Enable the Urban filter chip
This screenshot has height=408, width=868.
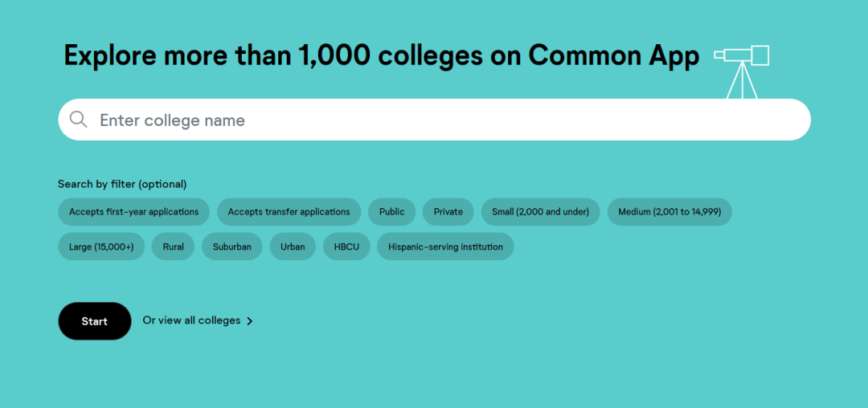pos(293,247)
